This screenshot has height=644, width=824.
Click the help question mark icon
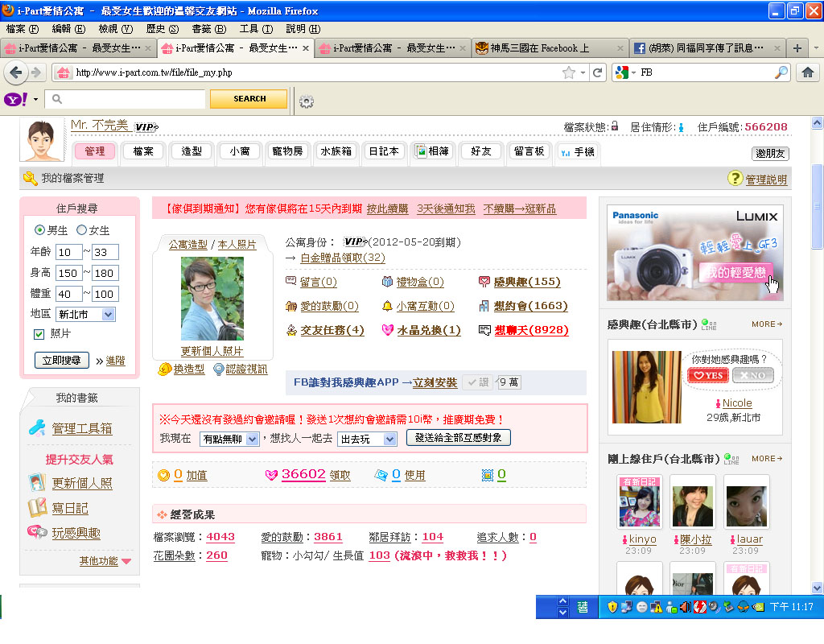pos(735,179)
